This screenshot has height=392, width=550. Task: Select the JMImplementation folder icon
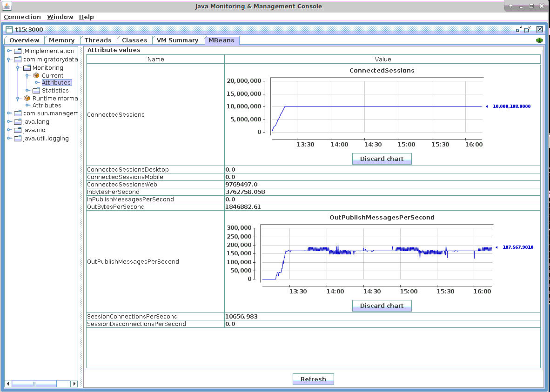[18, 51]
